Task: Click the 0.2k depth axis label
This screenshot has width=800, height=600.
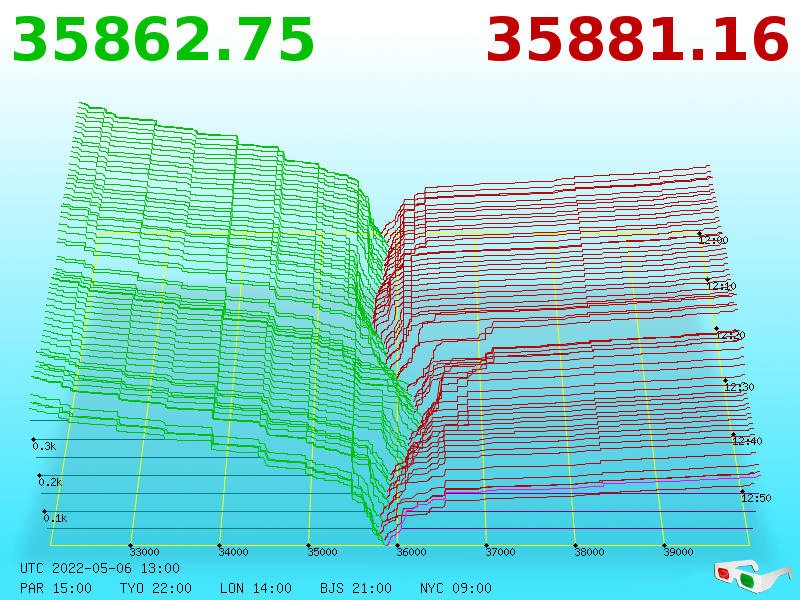Action: pos(50,482)
